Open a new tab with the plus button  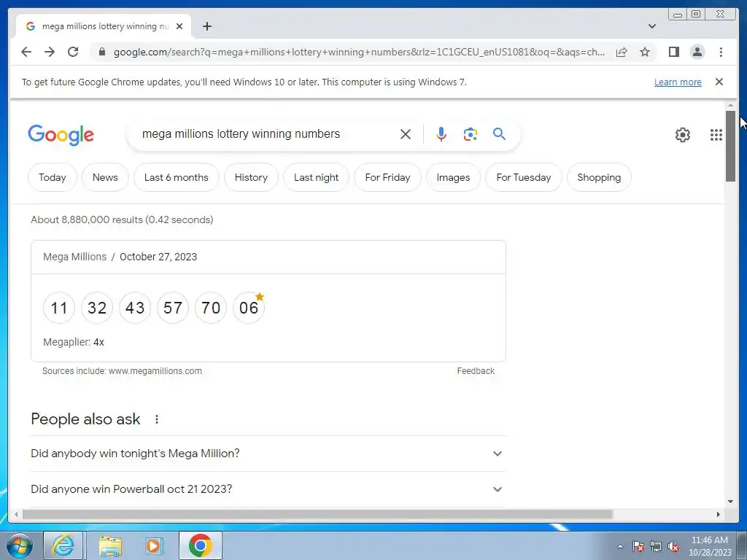click(206, 26)
